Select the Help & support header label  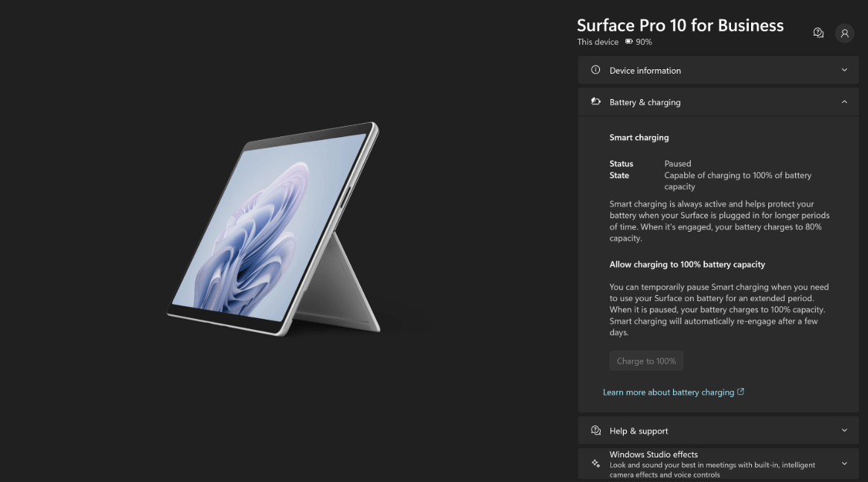(x=638, y=431)
